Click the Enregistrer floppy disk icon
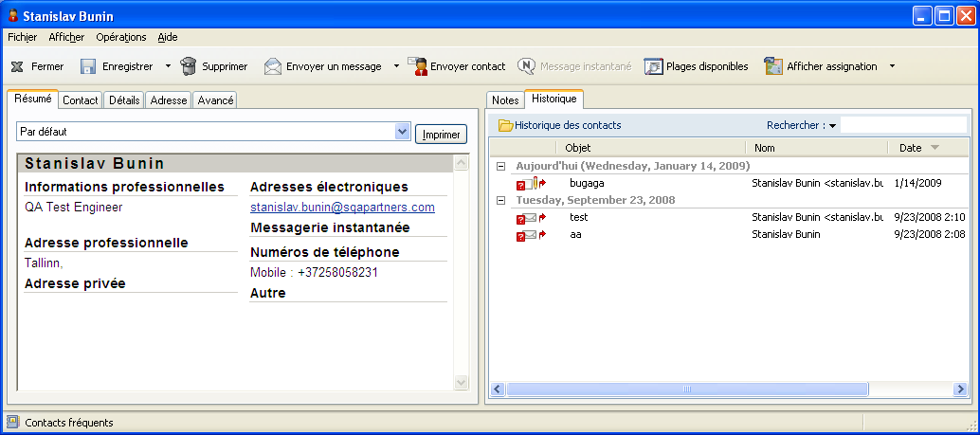Viewport: 980px width, 435px height. click(88, 66)
